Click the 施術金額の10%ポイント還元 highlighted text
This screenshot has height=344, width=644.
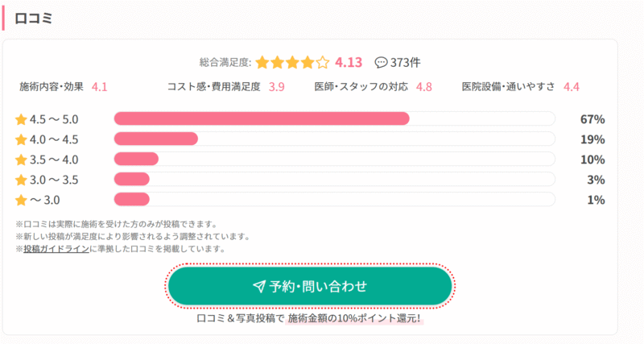(x=354, y=318)
